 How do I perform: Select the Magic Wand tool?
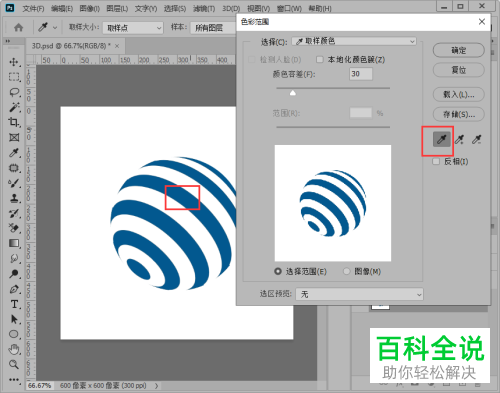(x=14, y=107)
